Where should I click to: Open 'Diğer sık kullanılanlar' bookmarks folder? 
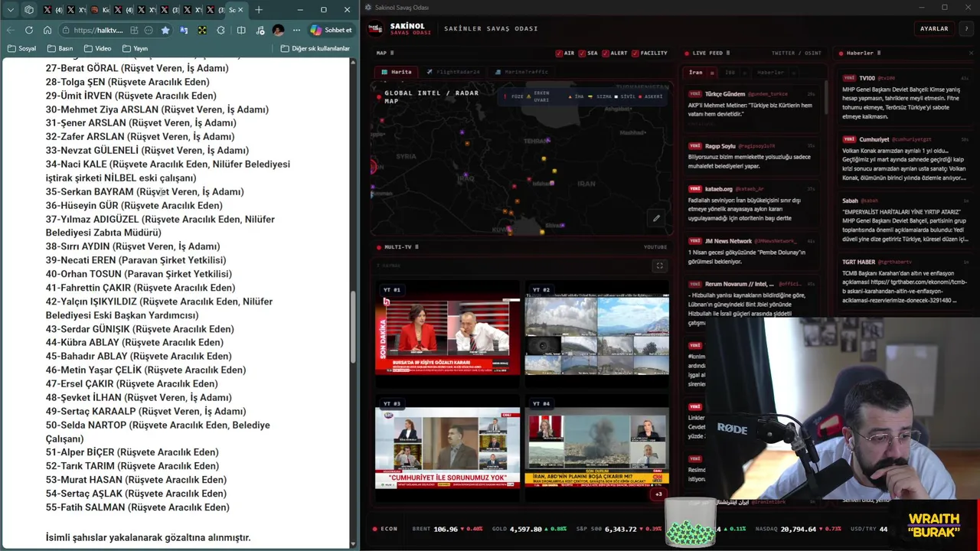click(315, 48)
